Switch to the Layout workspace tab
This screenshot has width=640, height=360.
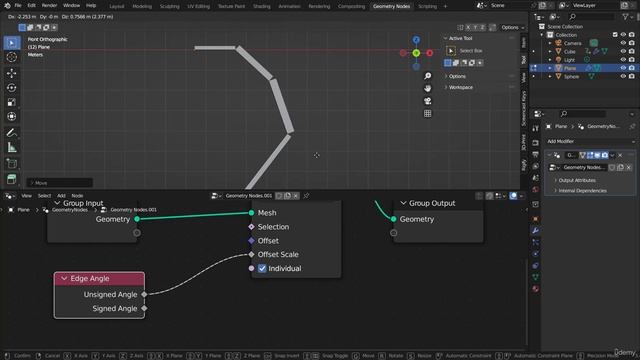point(116,6)
